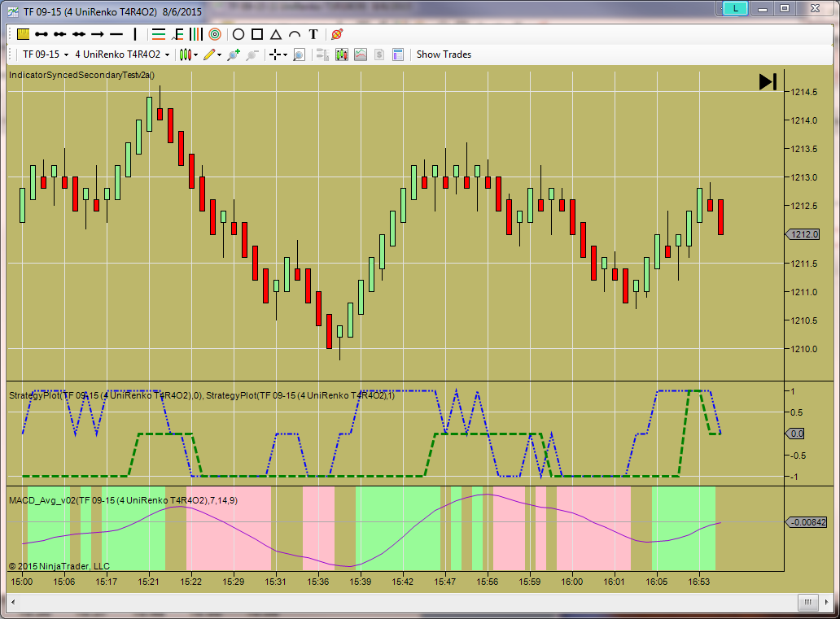The width and height of the screenshot is (840, 619).
Task: Click the 1211.5 price axis label
Action: 804,264
